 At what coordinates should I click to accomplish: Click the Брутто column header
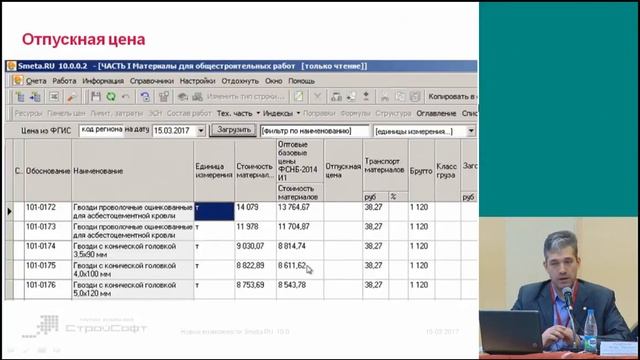421,171
